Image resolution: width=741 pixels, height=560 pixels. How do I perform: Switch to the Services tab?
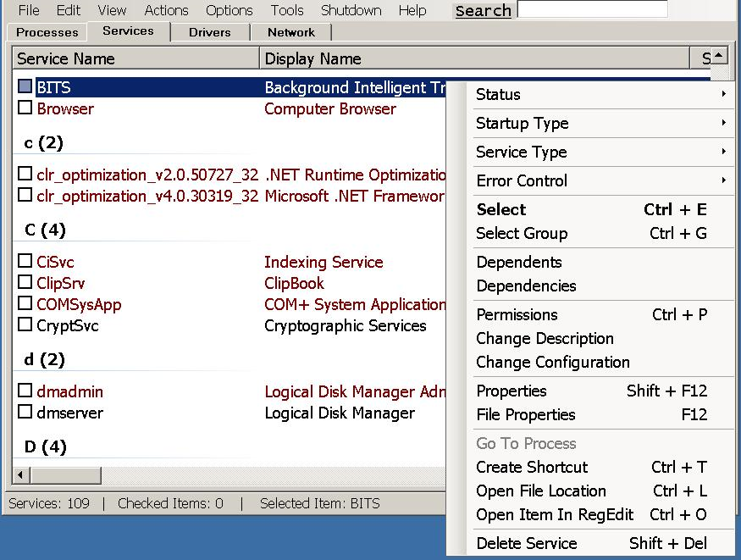tap(128, 30)
